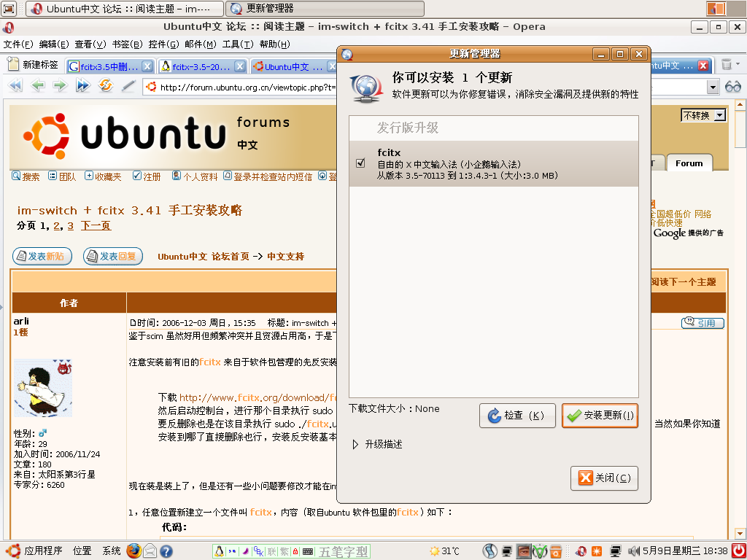Click the fcitx penguin icon in input bar
Image resolution: width=747 pixels, height=560 pixels.
[x=219, y=551]
